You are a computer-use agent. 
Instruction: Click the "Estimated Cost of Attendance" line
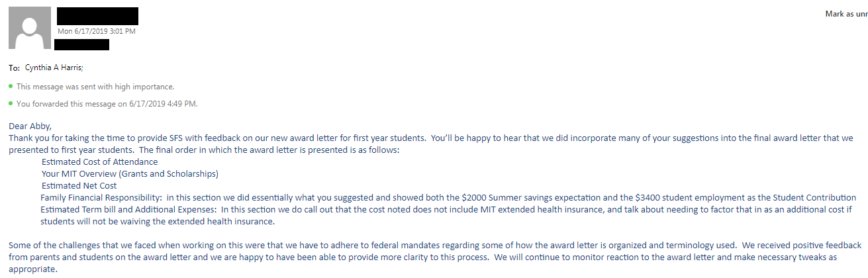(99, 162)
